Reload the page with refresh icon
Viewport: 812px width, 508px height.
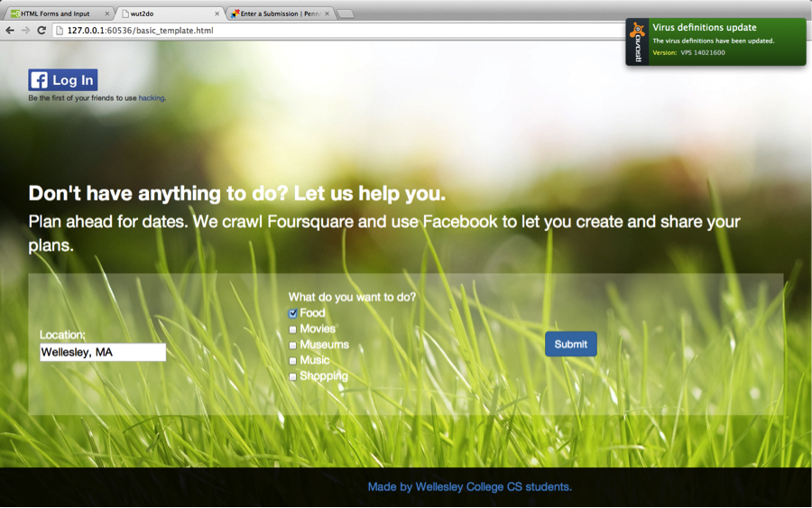[x=42, y=31]
